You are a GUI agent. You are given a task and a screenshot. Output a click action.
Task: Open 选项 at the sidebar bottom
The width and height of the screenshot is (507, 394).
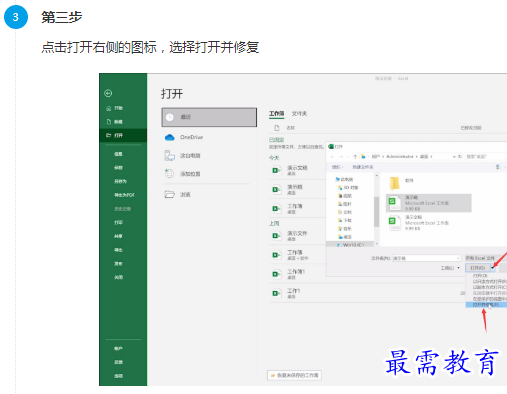118,376
